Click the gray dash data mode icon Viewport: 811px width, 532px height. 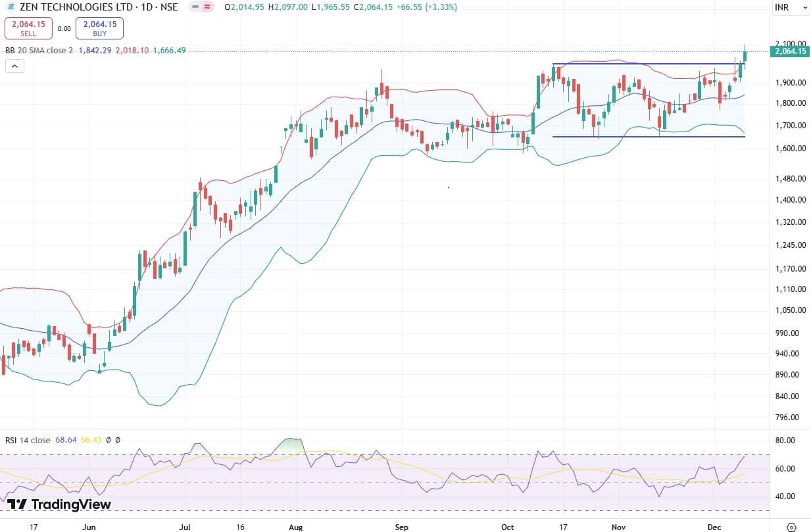coord(194,7)
